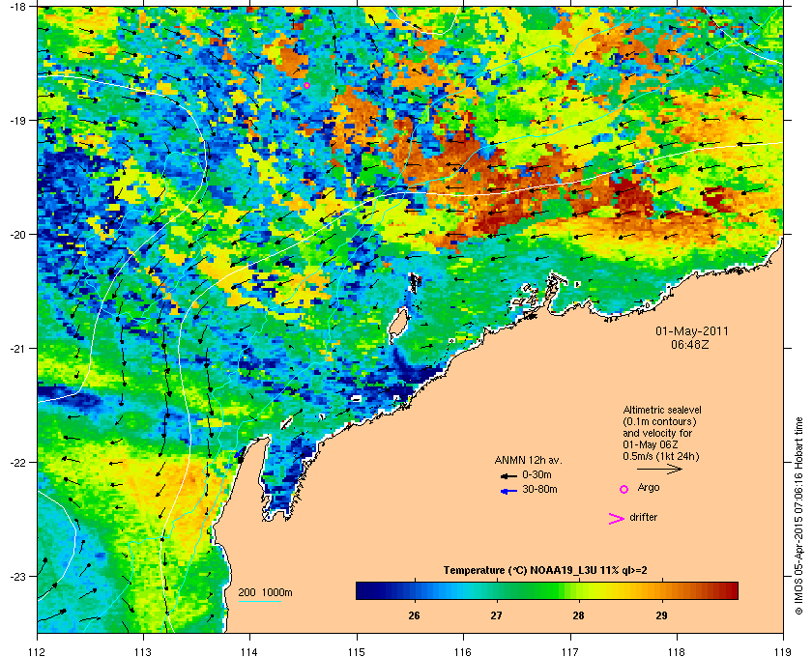This screenshot has width=812, height=657.
Task: Click the latitude label -23
Action: [18, 576]
